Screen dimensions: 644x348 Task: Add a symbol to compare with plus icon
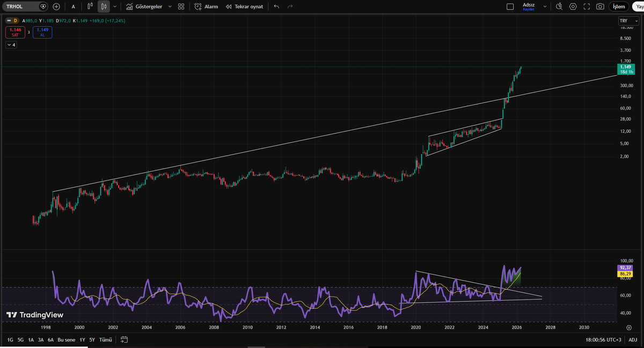pyautogui.click(x=56, y=6)
